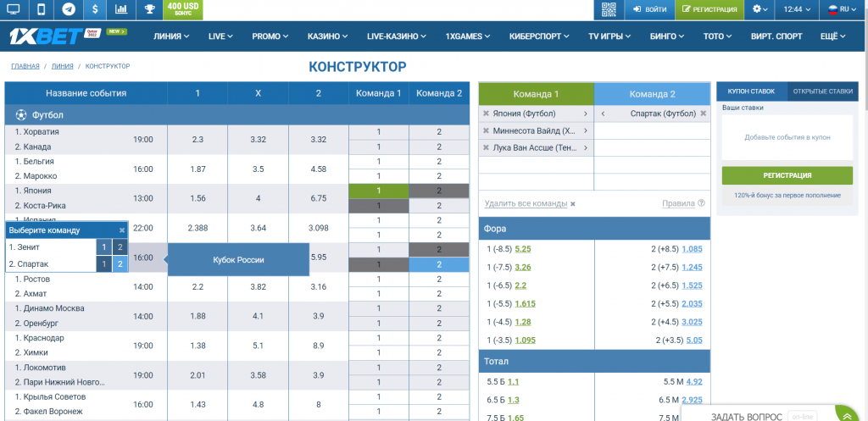Open the dollar payments icon
Viewport: 868px width, 421px height.
[95, 9]
